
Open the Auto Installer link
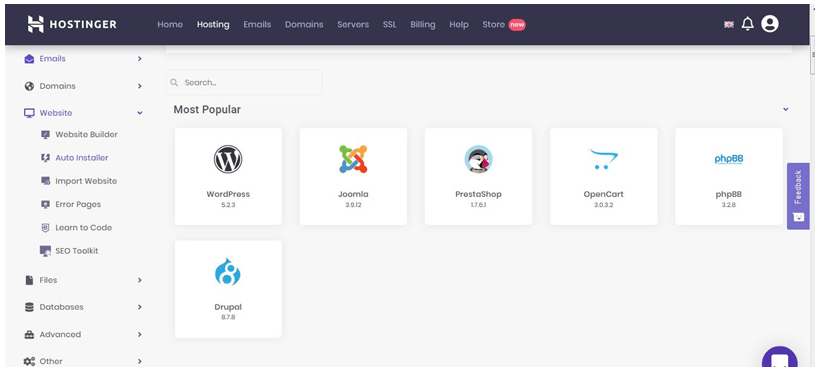pos(82,157)
